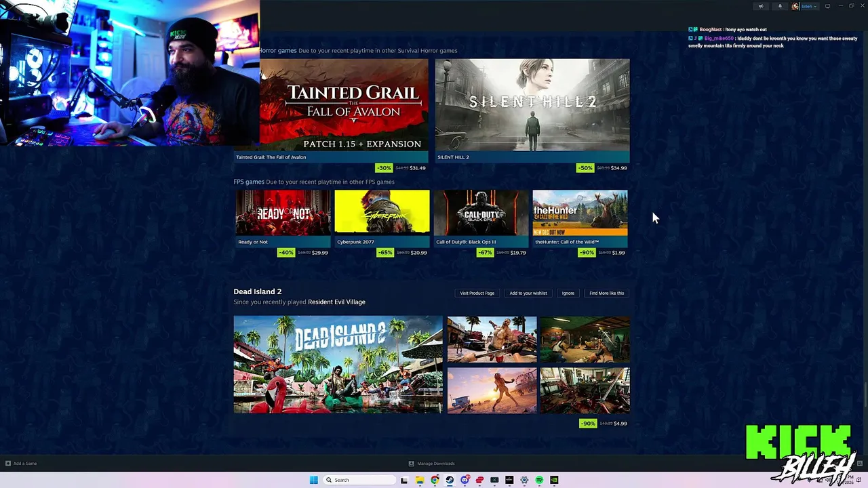Click the Horror games category link

[277, 51]
